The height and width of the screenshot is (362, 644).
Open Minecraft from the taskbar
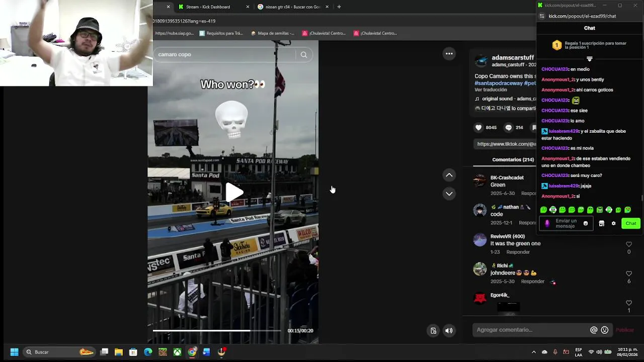[x=163, y=352]
